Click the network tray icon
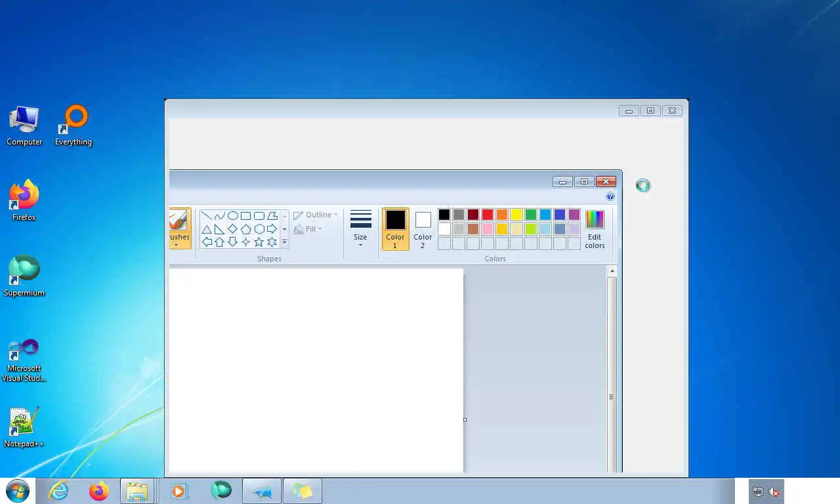 tap(758, 492)
